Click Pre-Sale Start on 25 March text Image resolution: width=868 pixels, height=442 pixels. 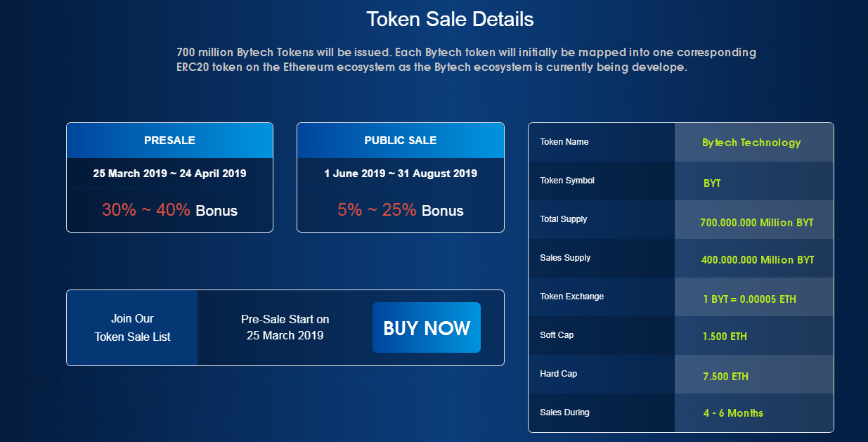coord(285,327)
